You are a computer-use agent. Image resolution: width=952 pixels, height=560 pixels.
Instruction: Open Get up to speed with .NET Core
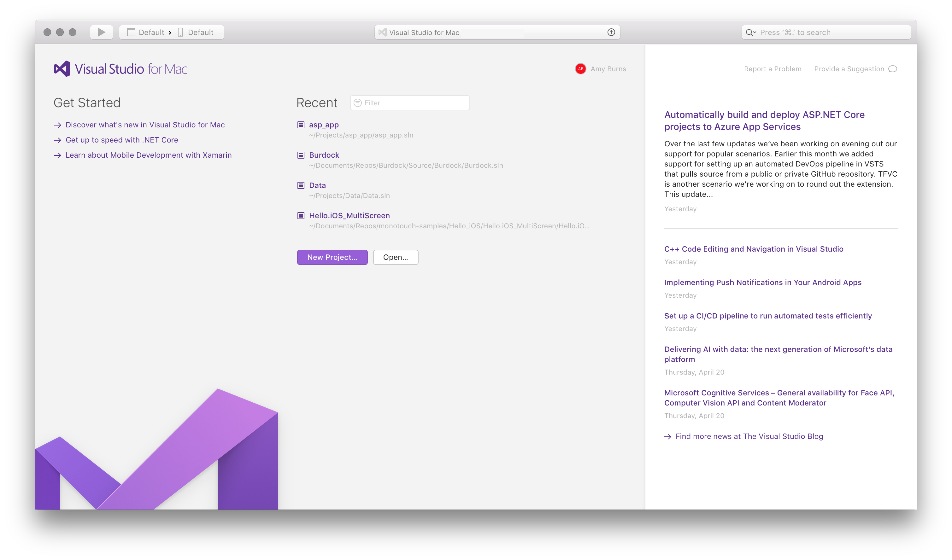pos(122,140)
